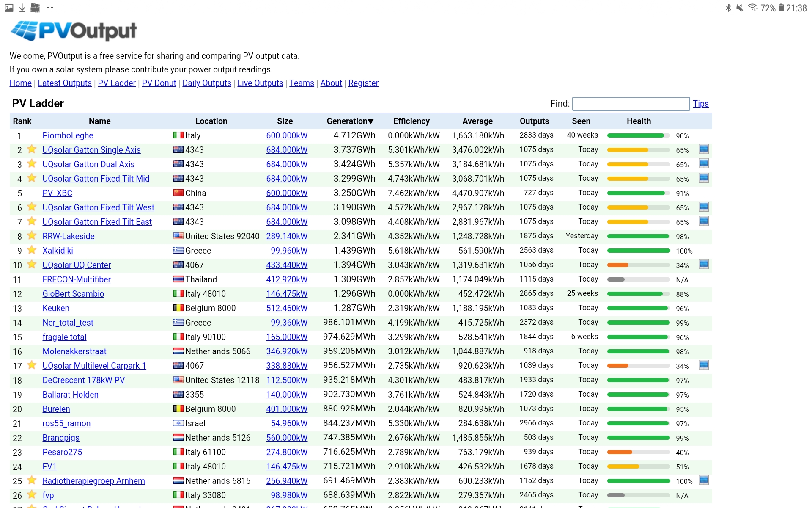Click the star beside UQsolar Multilevel Carpark 1

point(32,365)
